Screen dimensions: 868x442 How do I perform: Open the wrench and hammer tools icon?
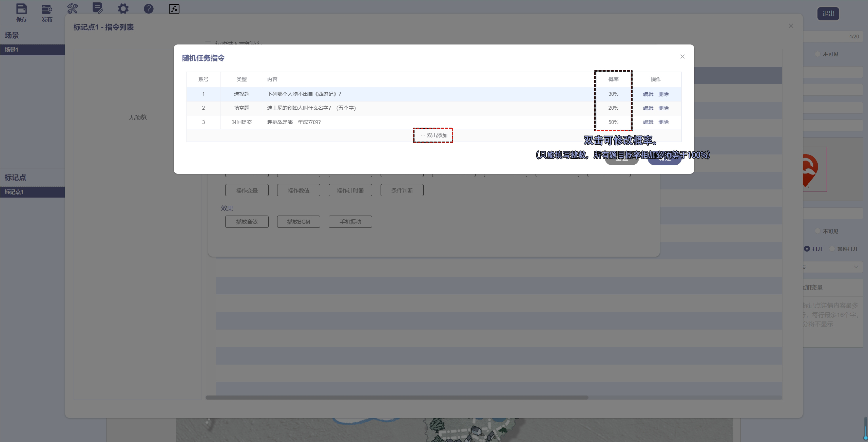point(72,8)
